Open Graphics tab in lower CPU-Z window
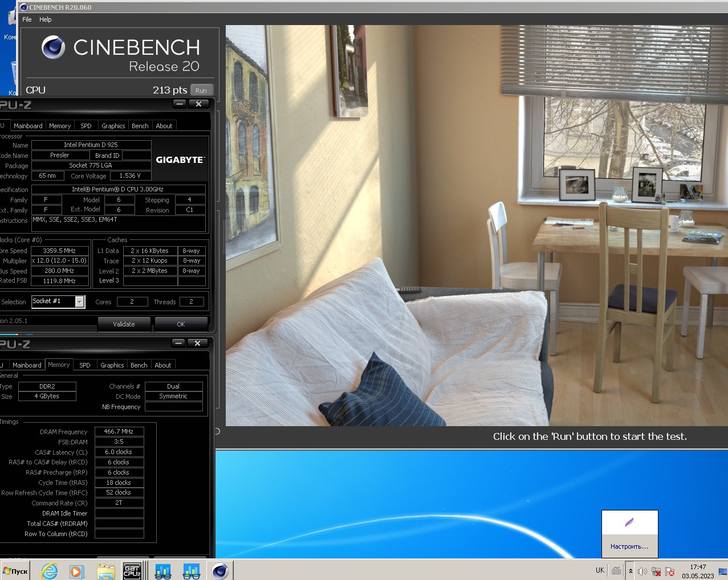The image size is (728, 580). [x=112, y=365]
